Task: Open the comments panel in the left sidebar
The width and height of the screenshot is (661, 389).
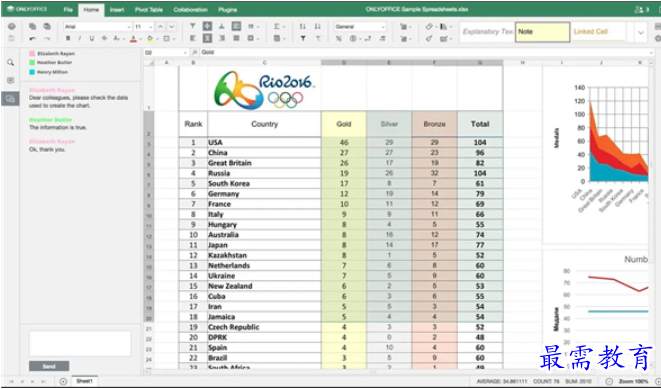Action: tap(11, 80)
